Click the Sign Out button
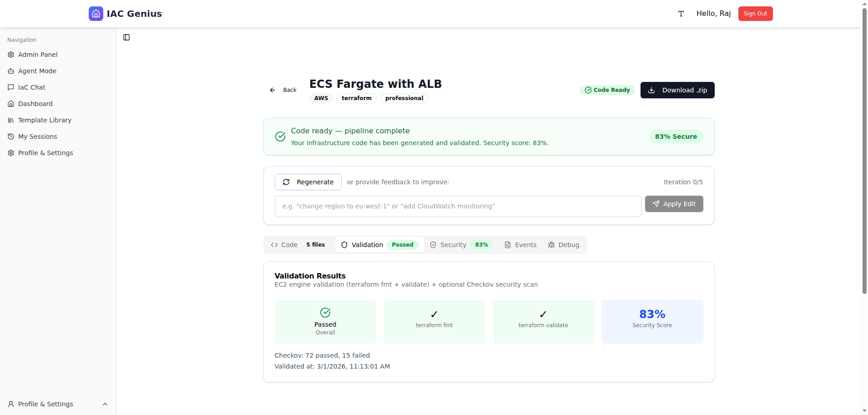Image resolution: width=868 pixels, height=415 pixels. [755, 14]
